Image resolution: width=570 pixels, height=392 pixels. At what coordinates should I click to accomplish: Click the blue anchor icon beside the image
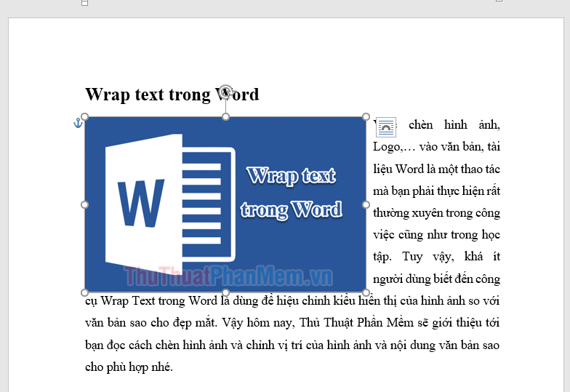[x=78, y=124]
